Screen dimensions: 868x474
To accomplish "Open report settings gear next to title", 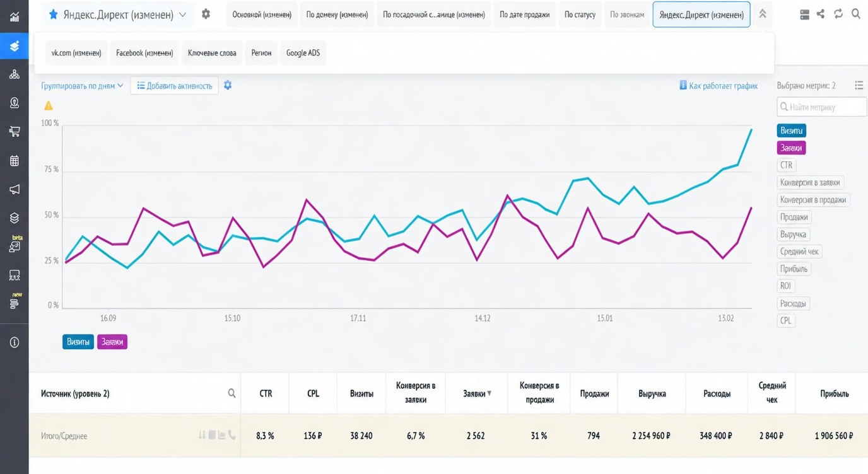I will coord(206,14).
